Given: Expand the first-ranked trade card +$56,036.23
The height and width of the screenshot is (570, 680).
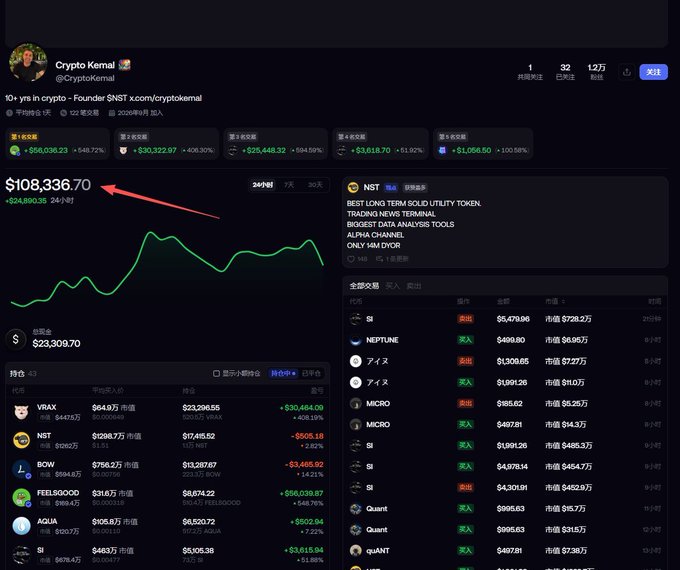Looking at the screenshot, I should point(57,144).
